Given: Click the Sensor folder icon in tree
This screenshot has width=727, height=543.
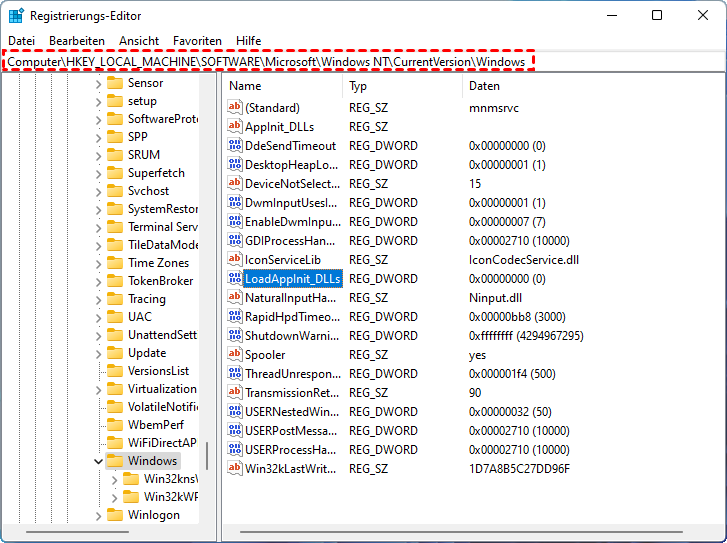Looking at the screenshot, I should tap(115, 83).
